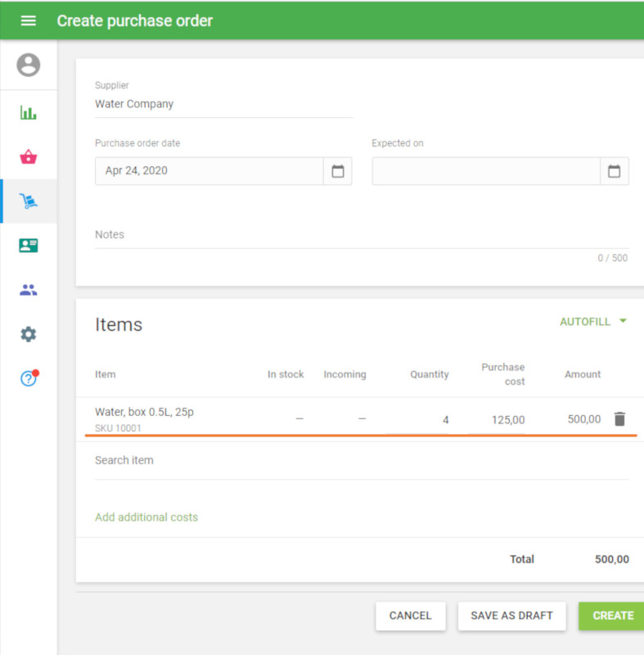Click the SAVE AS DRAFT button
This screenshot has height=655, width=644.
(511, 616)
